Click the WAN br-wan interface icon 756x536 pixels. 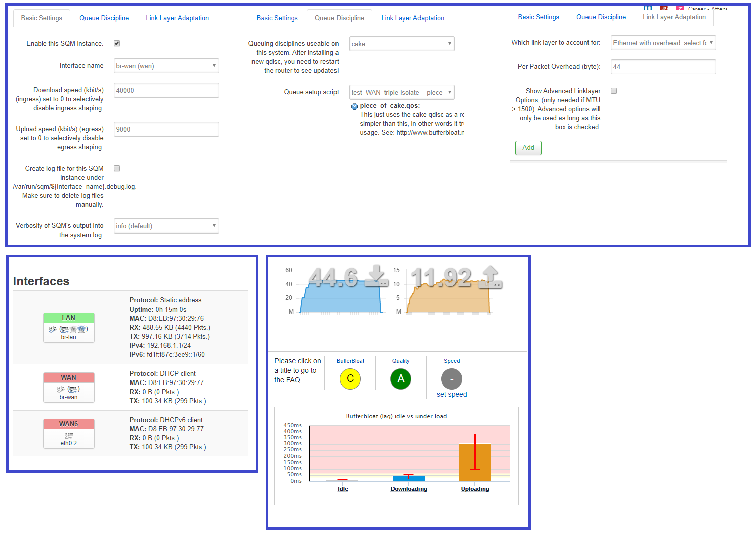tap(69, 389)
